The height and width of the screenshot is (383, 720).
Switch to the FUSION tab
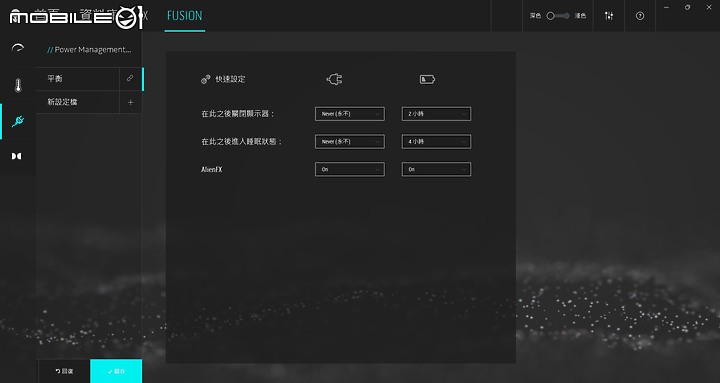pyautogui.click(x=185, y=16)
